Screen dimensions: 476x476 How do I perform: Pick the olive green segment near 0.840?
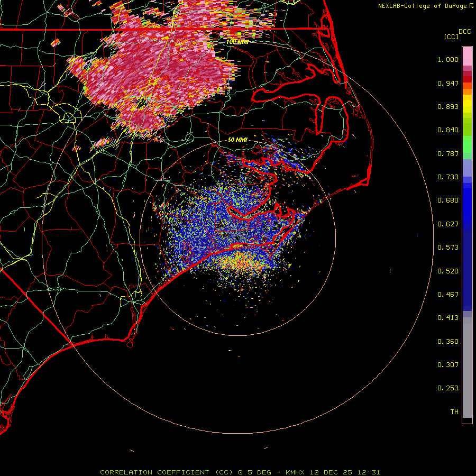(467, 127)
